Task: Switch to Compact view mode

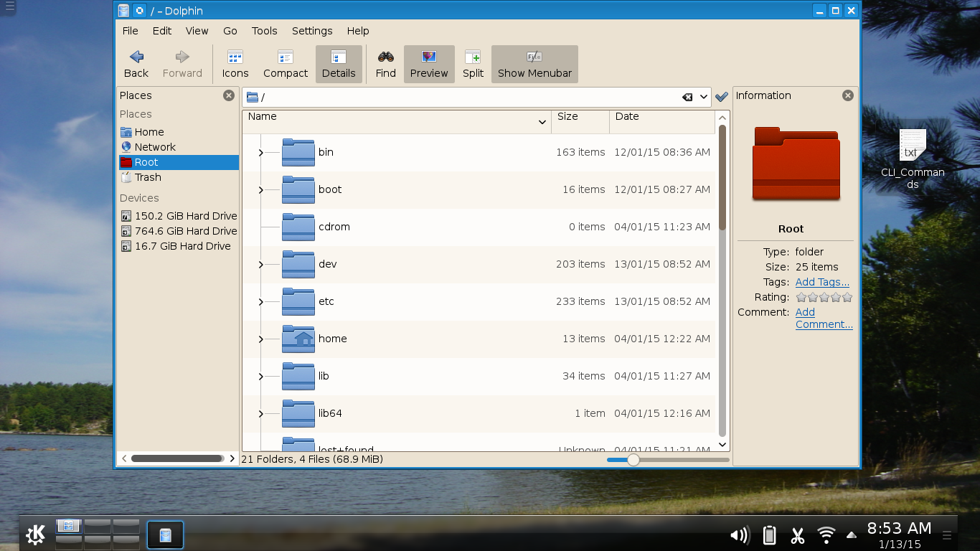Action: pyautogui.click(x=285, y=65)
